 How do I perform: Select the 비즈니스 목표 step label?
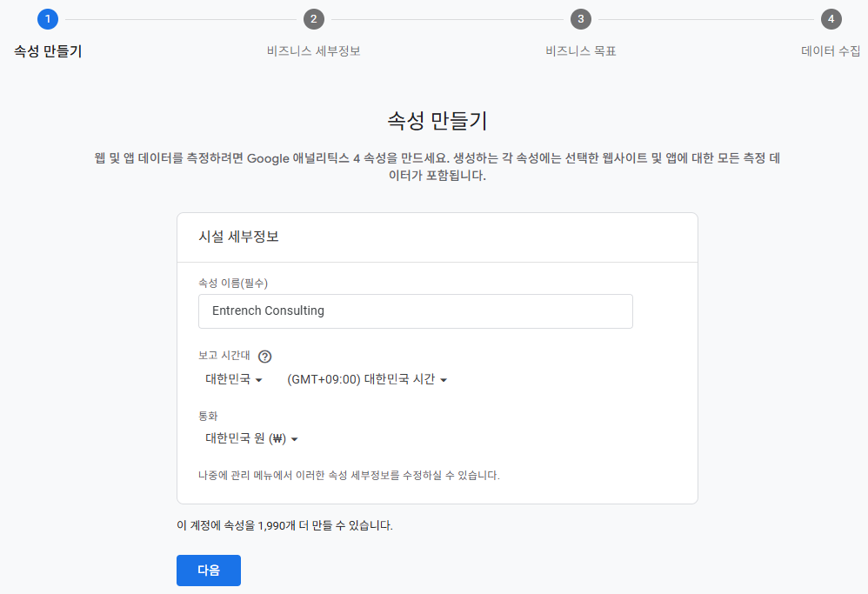pyautogui.click(x=580, y=51)
